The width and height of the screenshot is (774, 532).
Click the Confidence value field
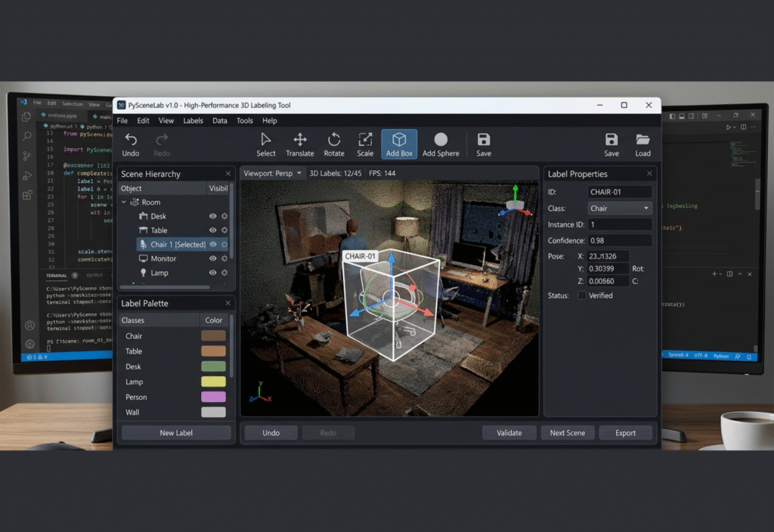pos(620,240)
